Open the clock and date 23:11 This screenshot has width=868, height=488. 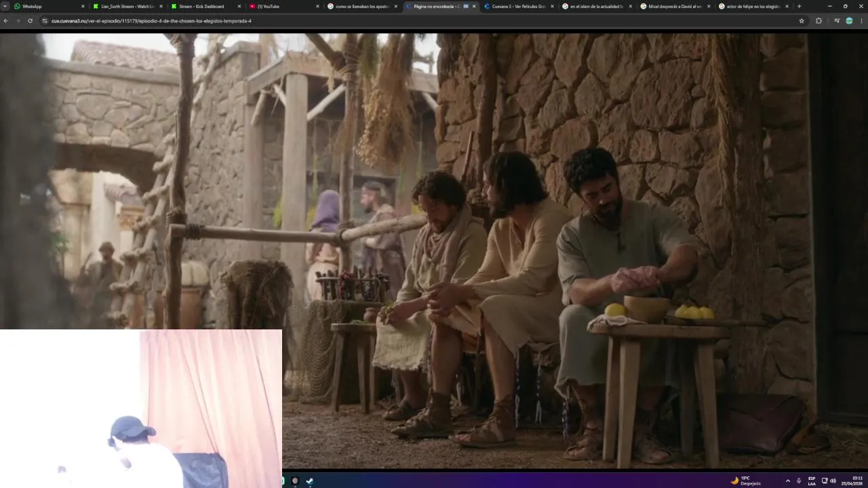pyautogui.click(x=852, y=481)
